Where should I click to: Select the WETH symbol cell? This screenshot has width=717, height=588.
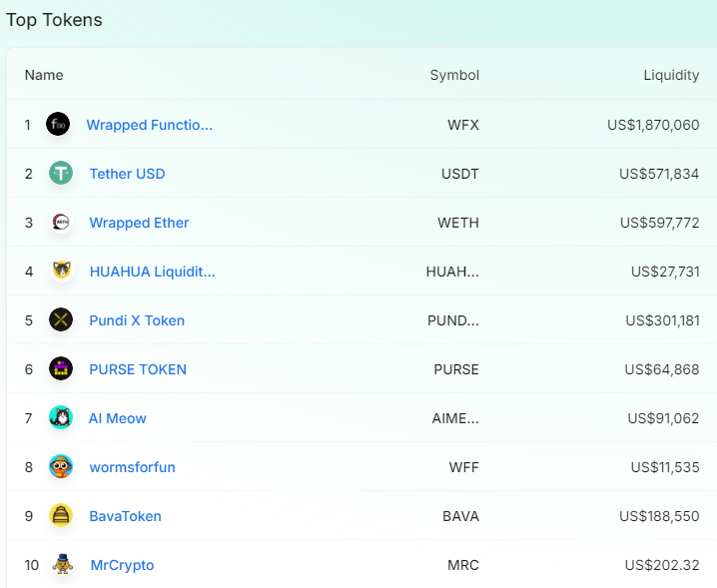tap(458, 223)
